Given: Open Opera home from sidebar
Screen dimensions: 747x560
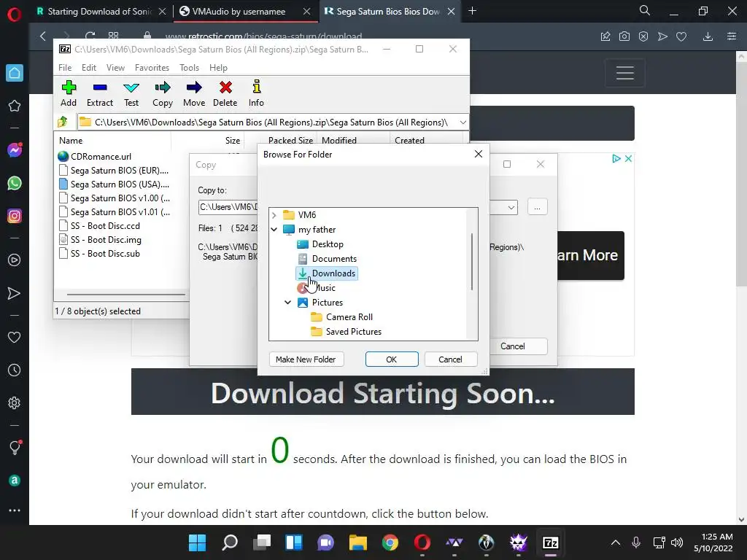Looking at the screenshot, I should (15, 73).
